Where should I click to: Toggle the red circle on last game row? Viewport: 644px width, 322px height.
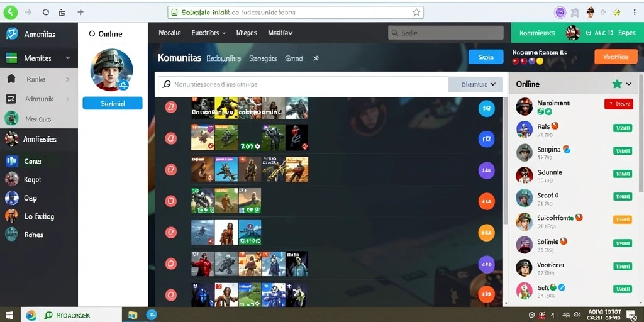(x=171, y=295)
